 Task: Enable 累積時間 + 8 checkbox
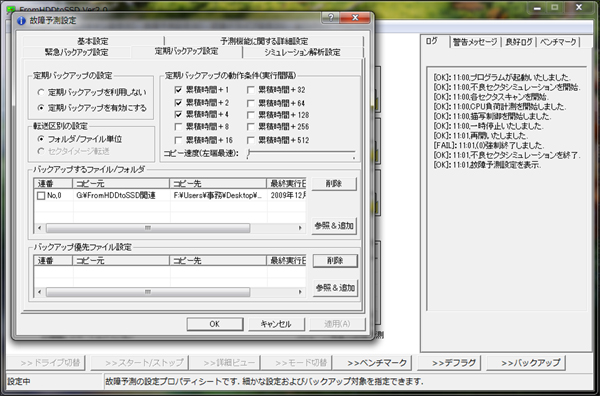point(178,127)
